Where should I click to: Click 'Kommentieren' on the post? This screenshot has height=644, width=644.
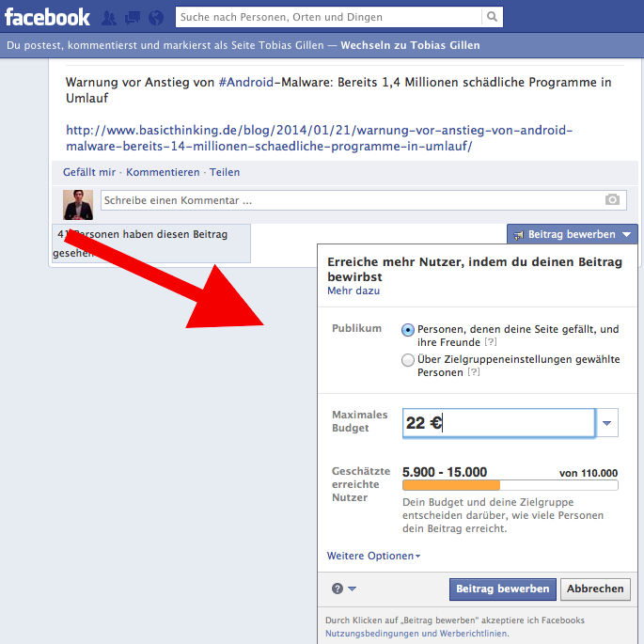163,172
